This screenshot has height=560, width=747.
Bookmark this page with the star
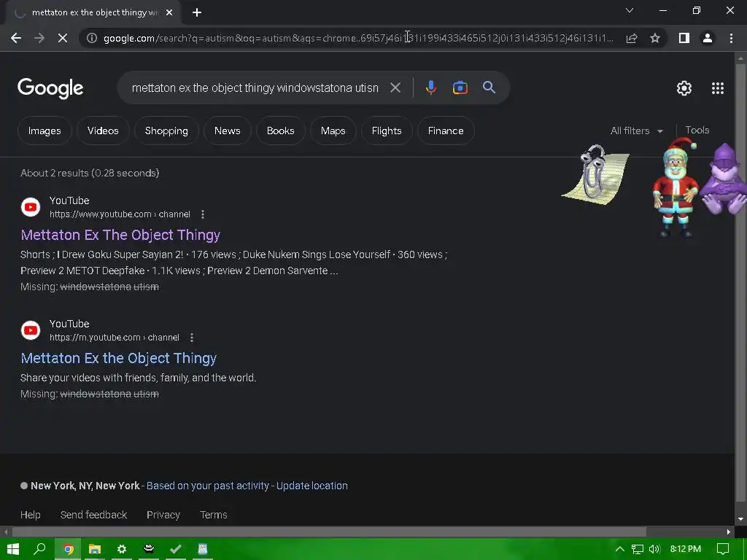coord(655,38)
